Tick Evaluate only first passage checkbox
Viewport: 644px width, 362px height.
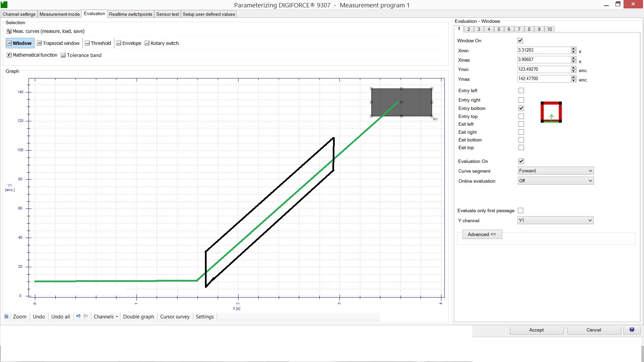coord(520,210)
